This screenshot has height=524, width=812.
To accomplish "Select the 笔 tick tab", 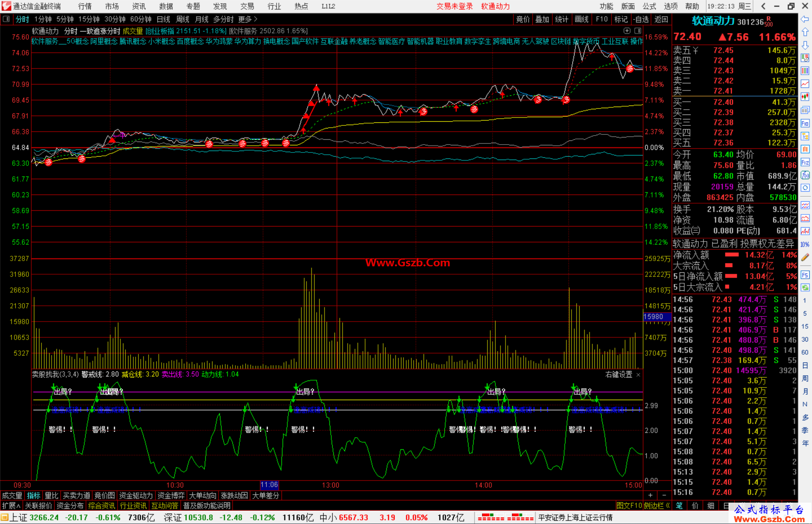I will (679, 506).
